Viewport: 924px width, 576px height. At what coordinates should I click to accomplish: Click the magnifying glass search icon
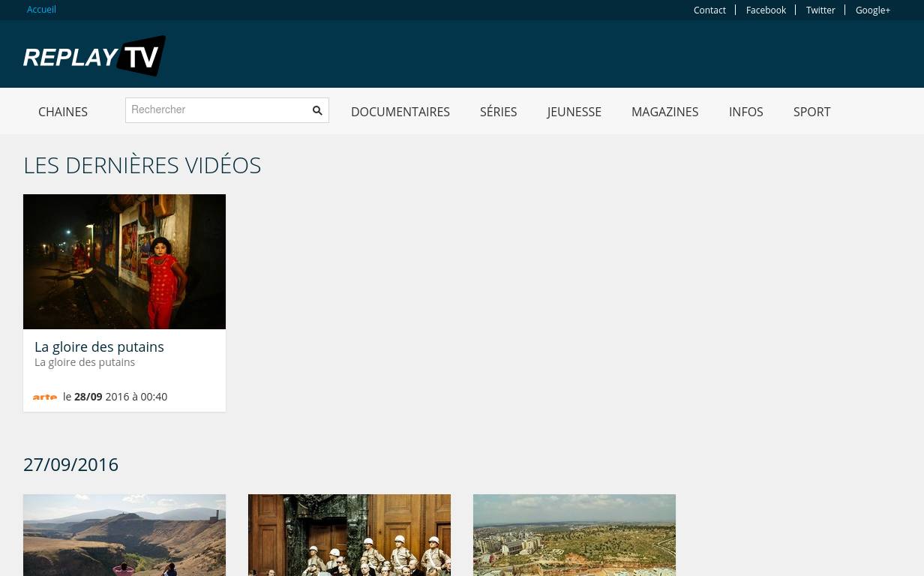click(x=317, y=110)
